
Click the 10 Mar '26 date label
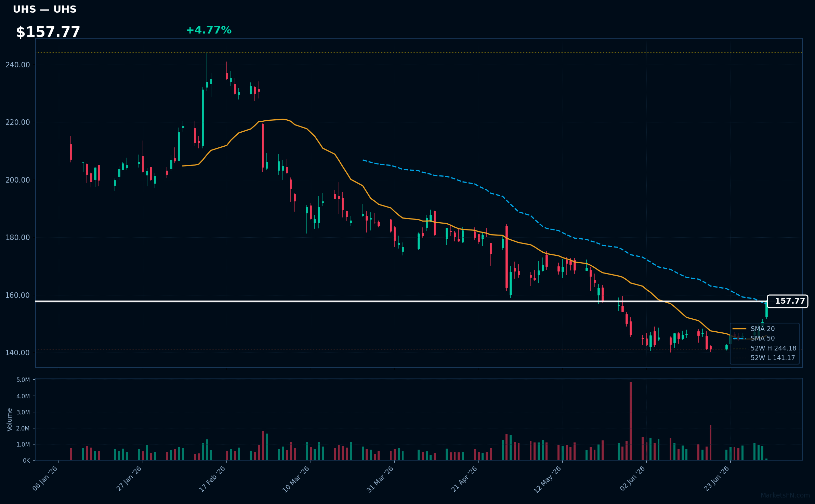(296, 479)
